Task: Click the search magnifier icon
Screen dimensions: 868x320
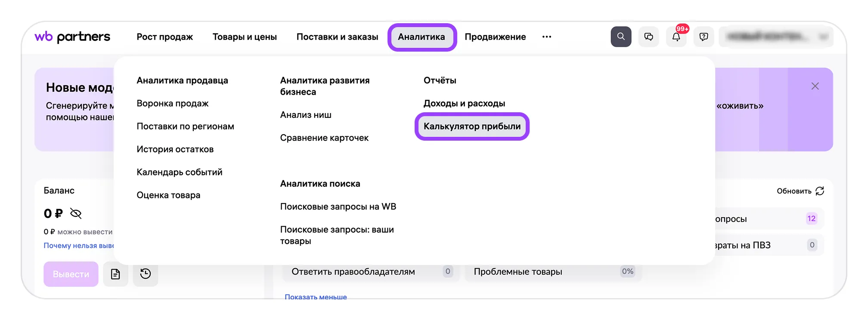Action: tap(621, 37)
